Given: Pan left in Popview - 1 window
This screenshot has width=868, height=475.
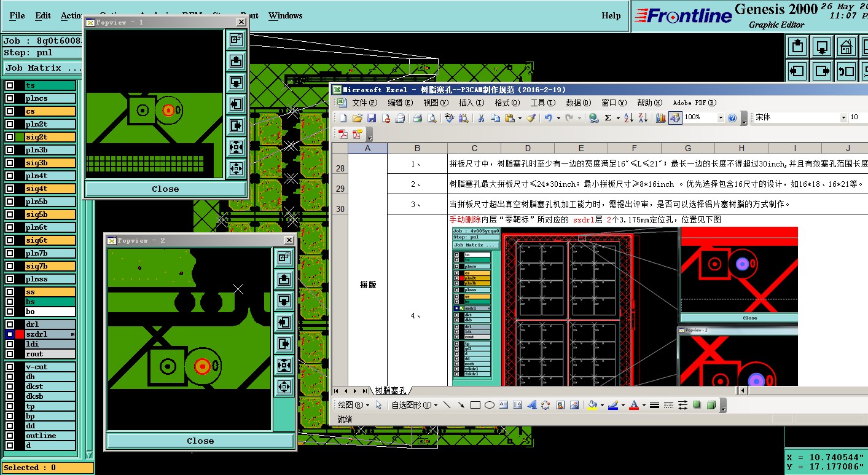Looking at the screenshot, I should [236, 104].
